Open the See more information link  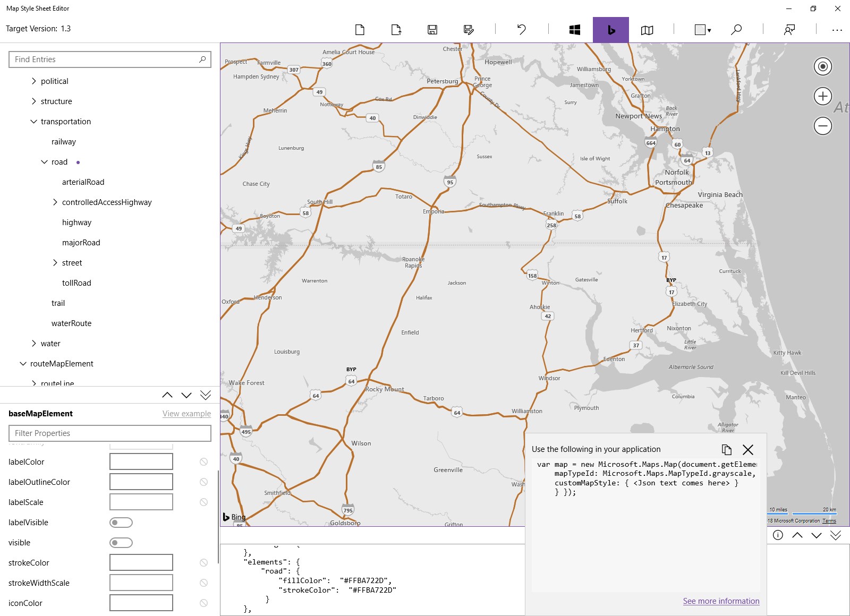coord(721,601)
